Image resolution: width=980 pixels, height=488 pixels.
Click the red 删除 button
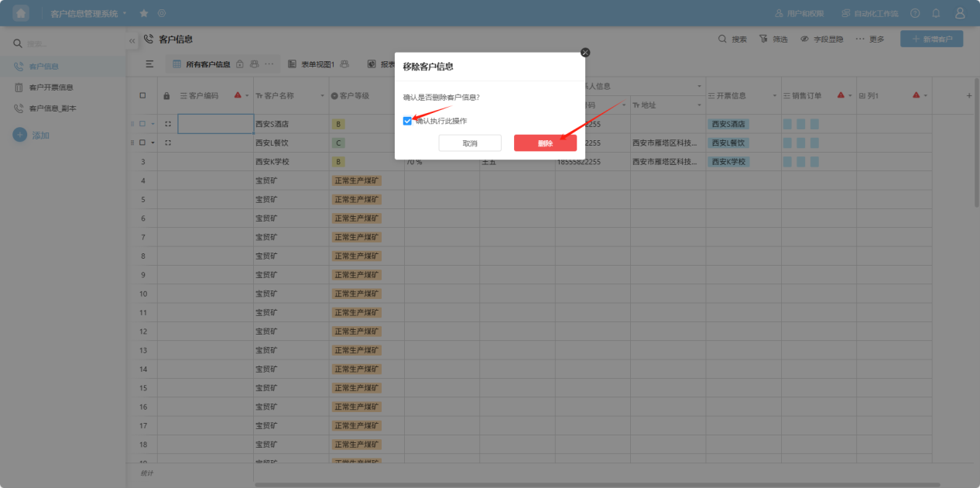545,143
